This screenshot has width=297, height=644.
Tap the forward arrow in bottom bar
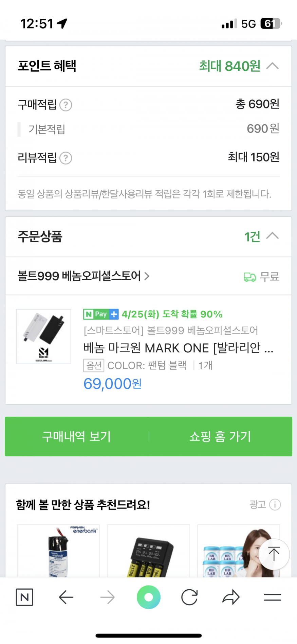[x=107, y=597]
